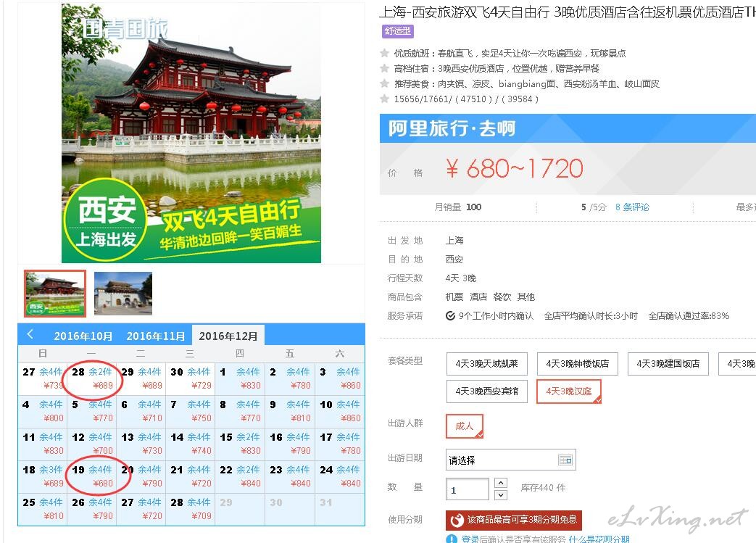Click the 库存440 件 stock text

tap(543, 488)
